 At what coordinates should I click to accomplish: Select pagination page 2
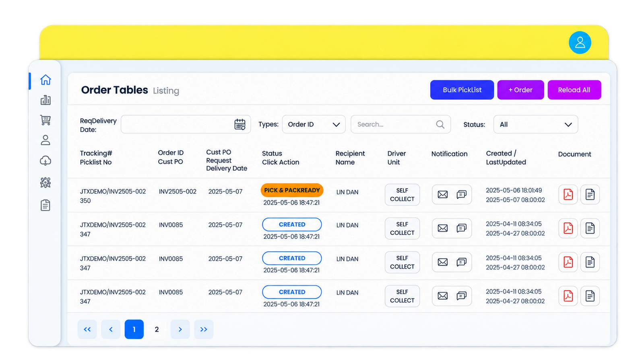(x=157, y=329)
